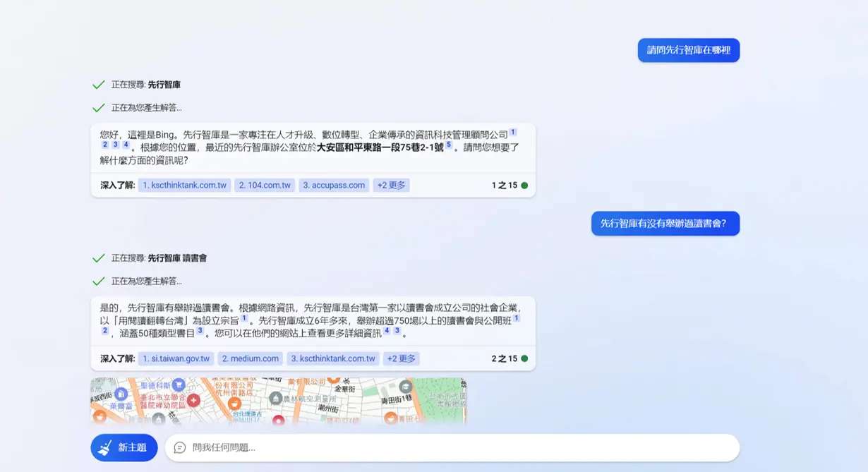Click citation 1 after 管理顧問公司
Image resolution: width=868 pixels, height=472 pixels.
click(513, 132)
